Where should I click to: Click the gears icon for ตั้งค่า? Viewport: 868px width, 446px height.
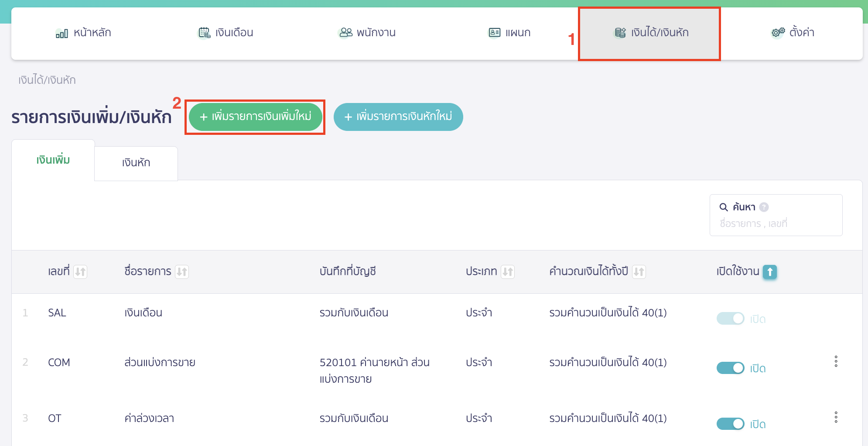click(778, 33)
